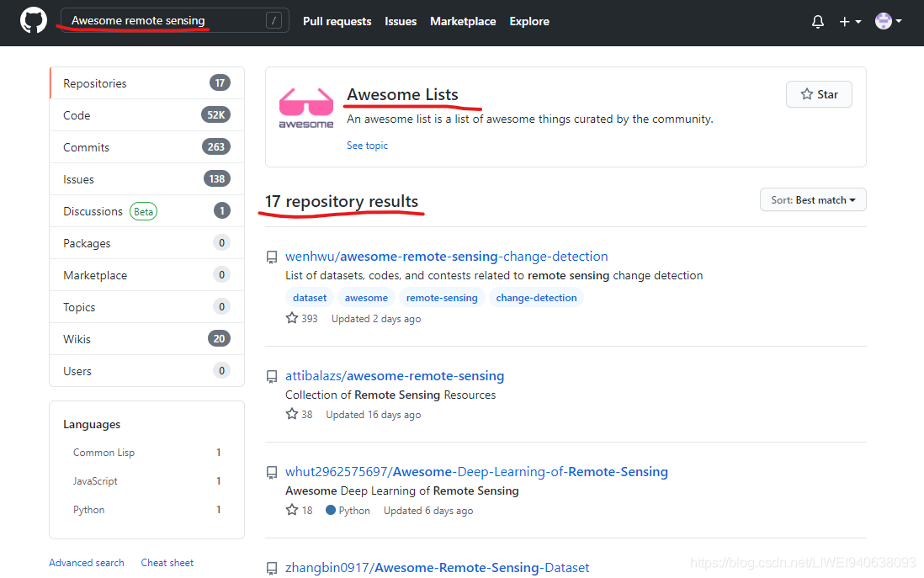Screen dimensions: 924x578
Task: Click the dataset topic tag
Action: 310,298
